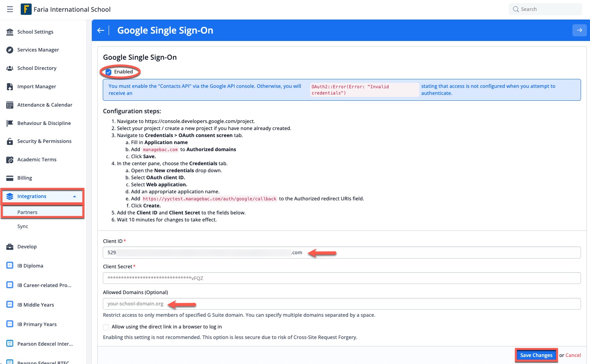Click the Faria International School logo
This screenshot has height=364, width=590.
[x=26, y=9]
